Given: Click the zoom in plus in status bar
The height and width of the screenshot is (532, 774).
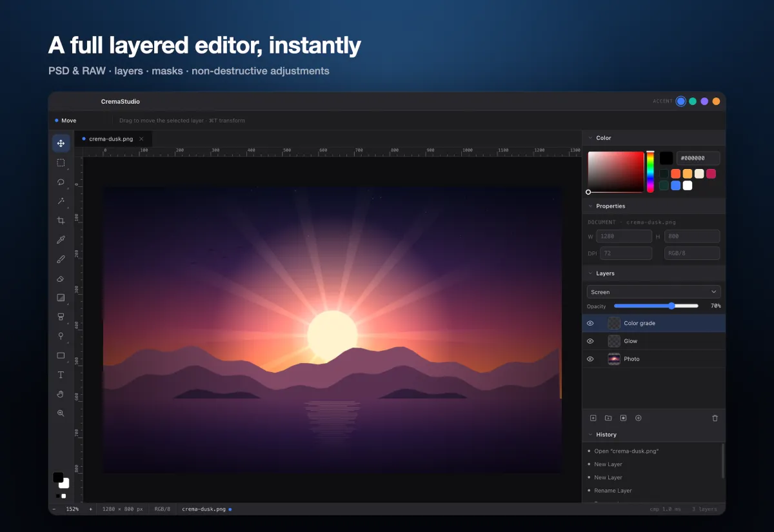Looking at the screenshot, I should point(90,509).
